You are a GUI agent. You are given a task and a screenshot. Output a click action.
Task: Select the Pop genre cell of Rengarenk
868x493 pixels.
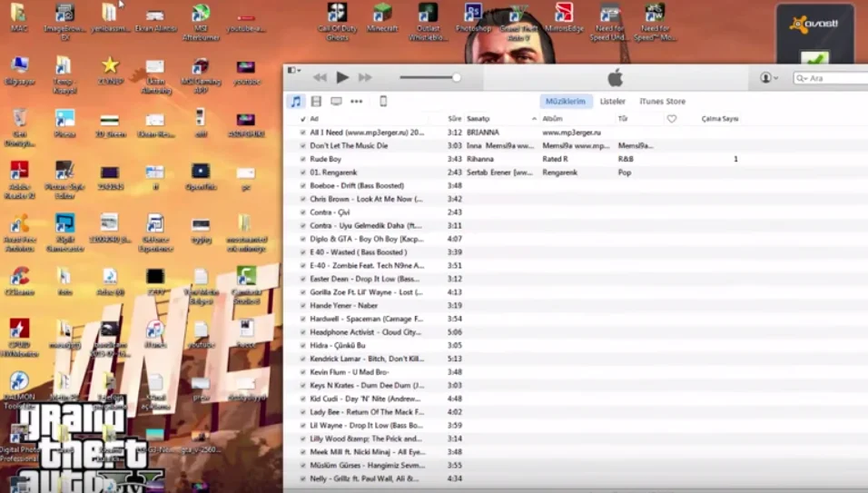point(625,173)
